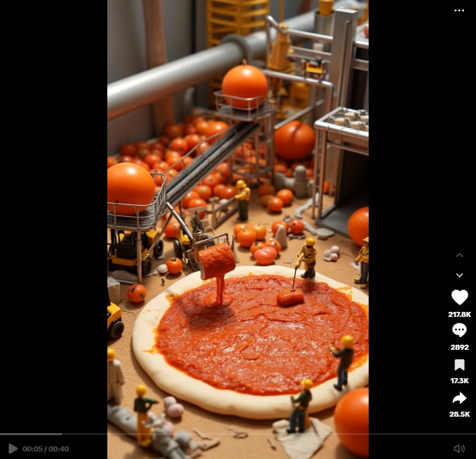Click the 2892 comments count
Image resolution: width=476 pixels, height=459 pixels.
(x=460, y=347)
